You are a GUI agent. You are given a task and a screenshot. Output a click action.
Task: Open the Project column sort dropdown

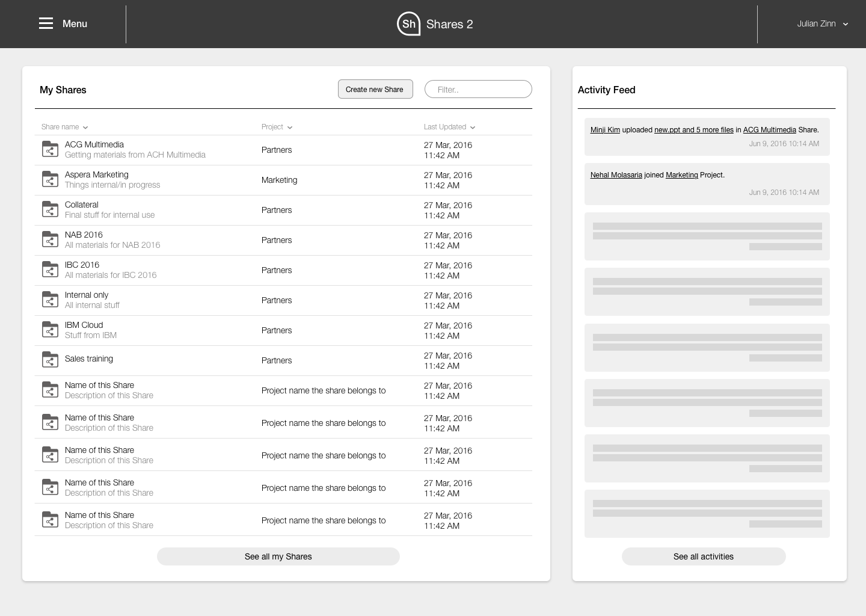click(x=277, y=127)
